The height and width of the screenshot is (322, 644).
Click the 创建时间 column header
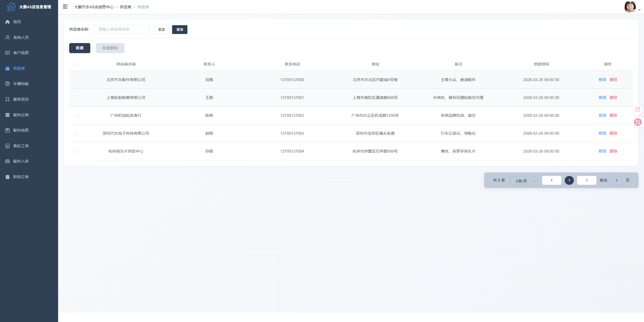541,64
